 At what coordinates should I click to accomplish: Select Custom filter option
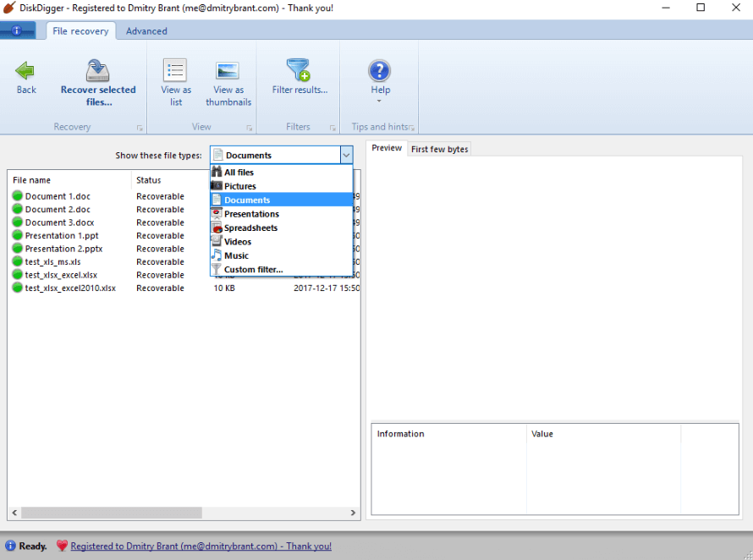[x=253, y=270]
